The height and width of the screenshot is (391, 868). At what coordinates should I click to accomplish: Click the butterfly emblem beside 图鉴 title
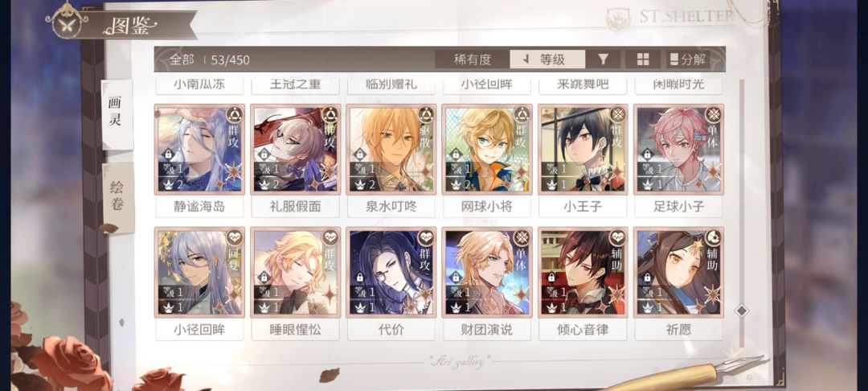coord(67,20)
